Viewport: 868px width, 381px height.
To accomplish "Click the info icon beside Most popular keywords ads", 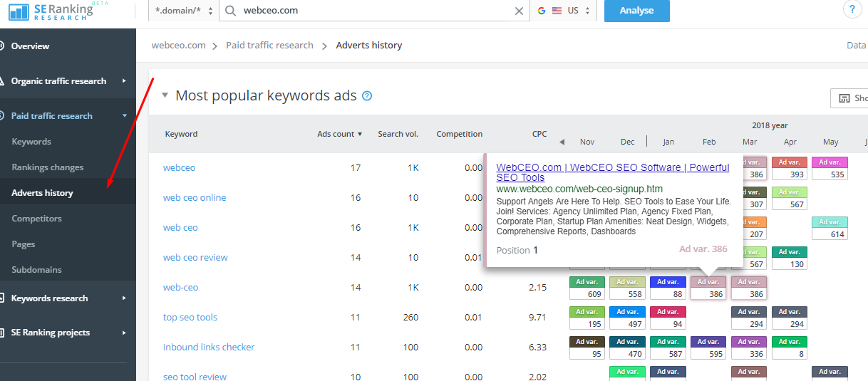I will click(367, 95).
